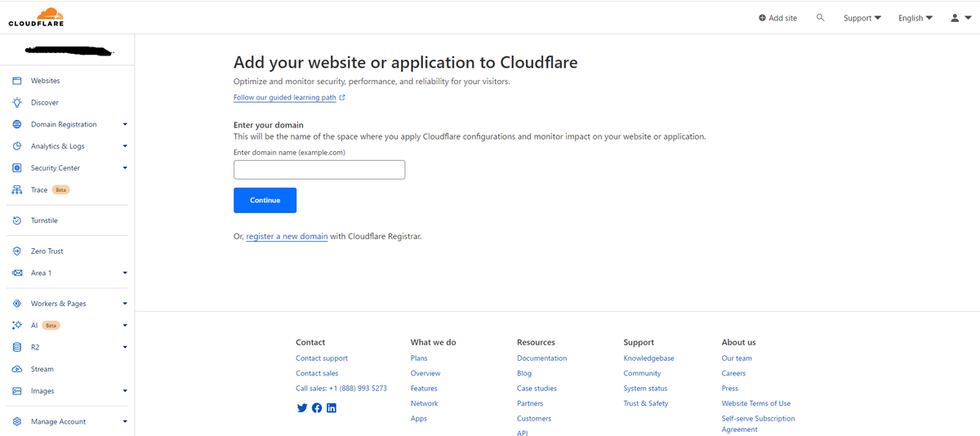The image size is (980, 436).
Task: Open the English language dropdown
Action: tap(915, 18)
